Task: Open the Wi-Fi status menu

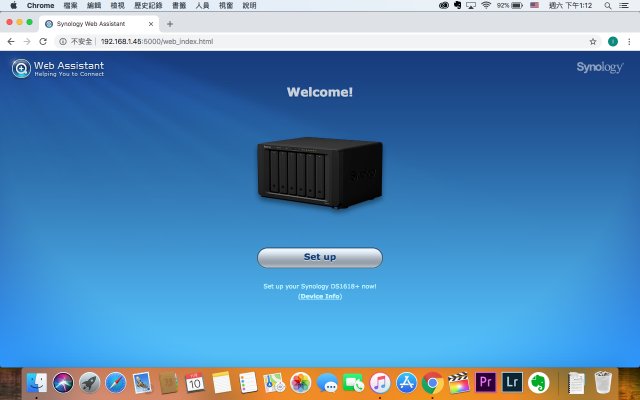Action: (x=486, y=5)
